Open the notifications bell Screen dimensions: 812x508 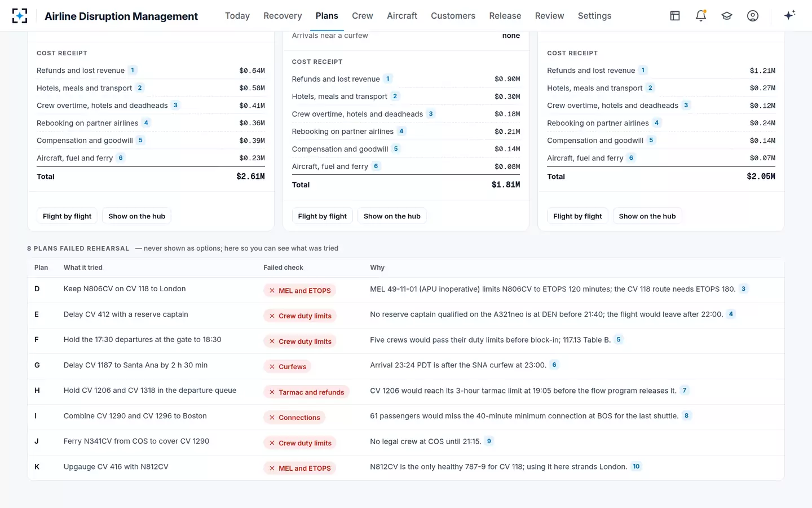701,16
